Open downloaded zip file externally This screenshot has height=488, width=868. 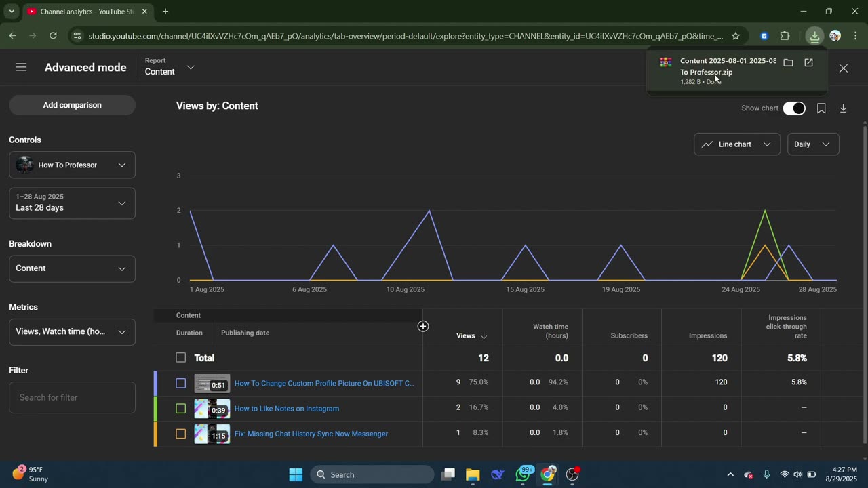(x=808, y=62)
